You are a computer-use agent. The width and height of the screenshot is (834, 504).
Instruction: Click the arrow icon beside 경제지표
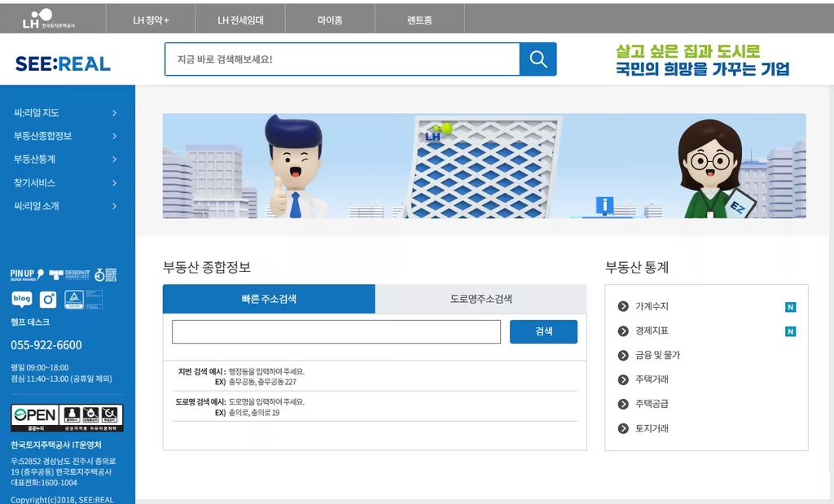click(x=623, y=331)
